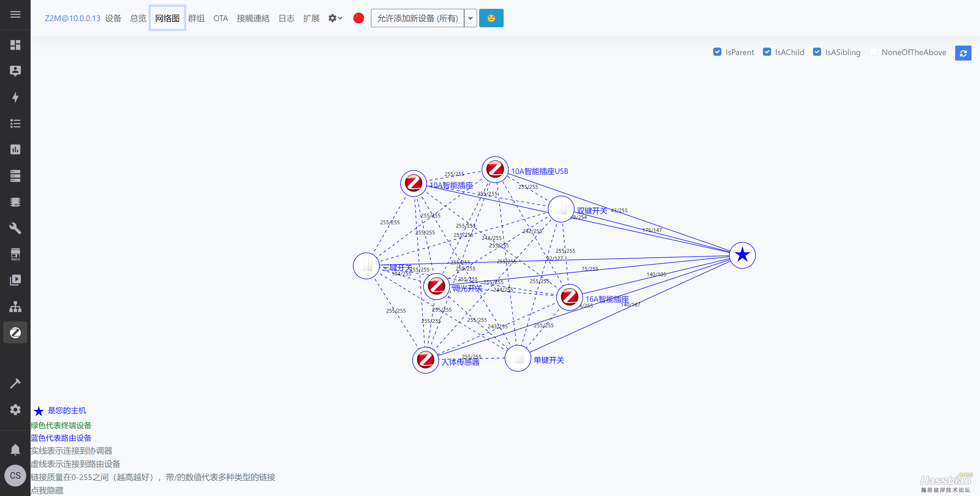The image size is (980, 496).
Task: Select the coordinator star node
Action: pos(742,255)
